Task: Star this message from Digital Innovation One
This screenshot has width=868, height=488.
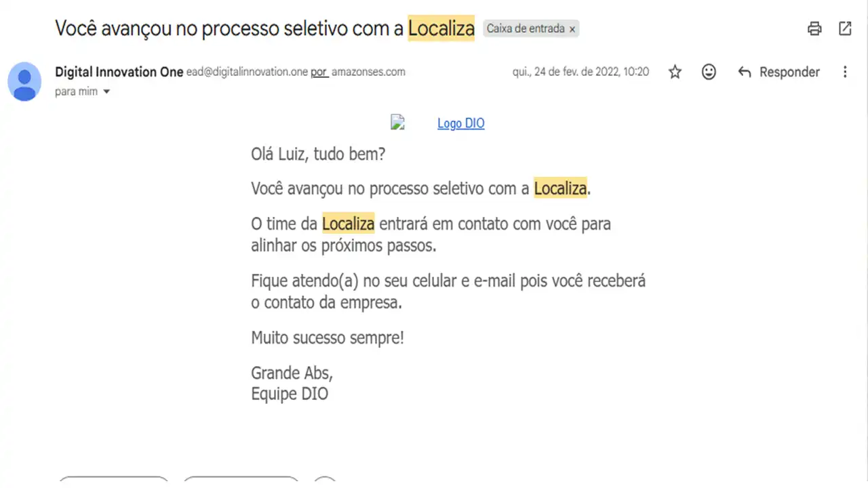Action: [x=675, y=72]
